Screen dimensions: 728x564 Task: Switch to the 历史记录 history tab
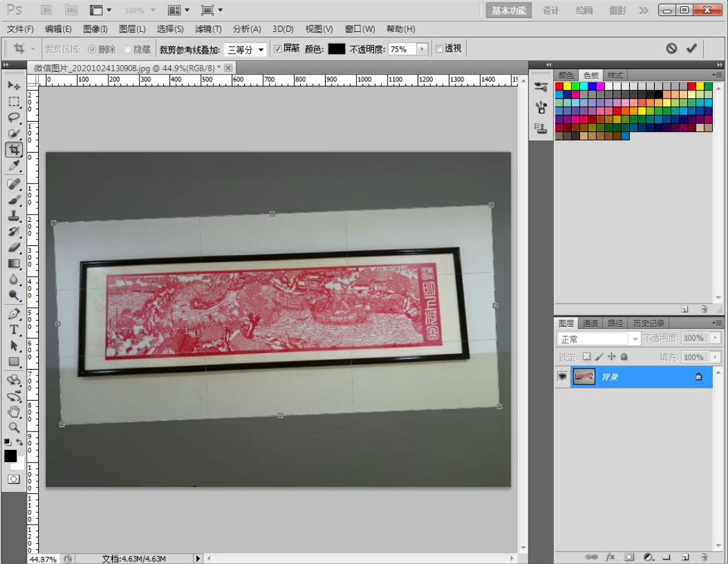tap(648, 323)
